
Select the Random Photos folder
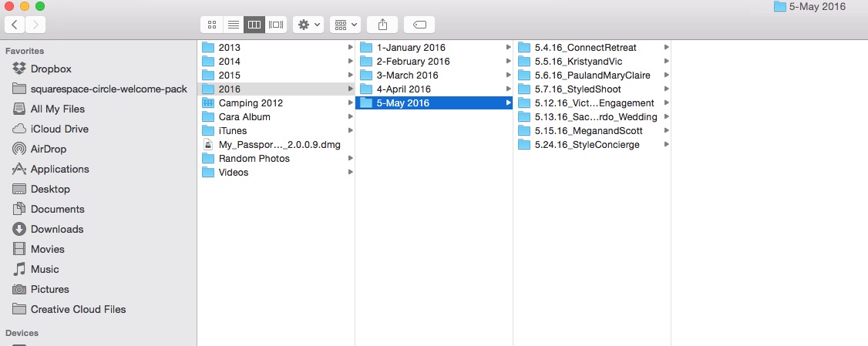pyautogui.click(x=276, y=158)
